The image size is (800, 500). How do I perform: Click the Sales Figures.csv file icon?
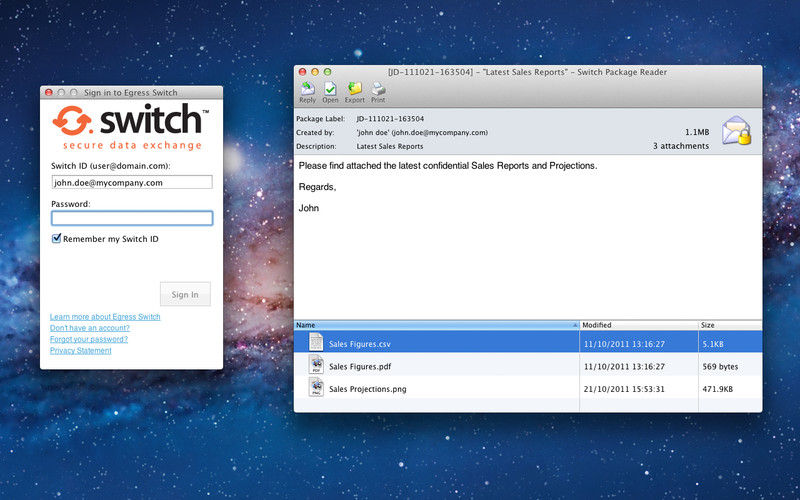pyautogui.click(x=316, y=342)
